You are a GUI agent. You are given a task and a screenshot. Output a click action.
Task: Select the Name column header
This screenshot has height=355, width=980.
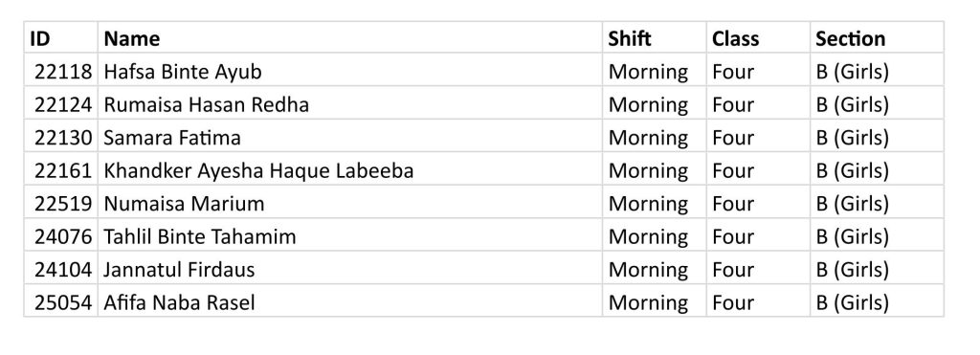point(350,37)
